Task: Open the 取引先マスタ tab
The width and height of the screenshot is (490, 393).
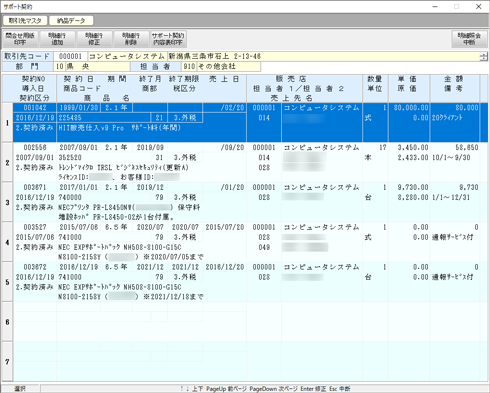Action: click(25, 21)
